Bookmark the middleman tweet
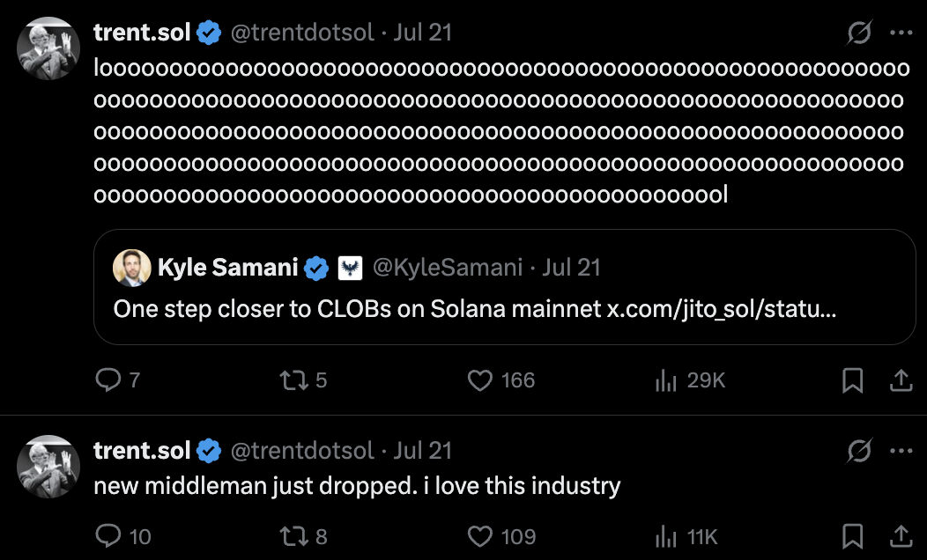This screenshot has height=560, width=927. [x=852, y=535]
